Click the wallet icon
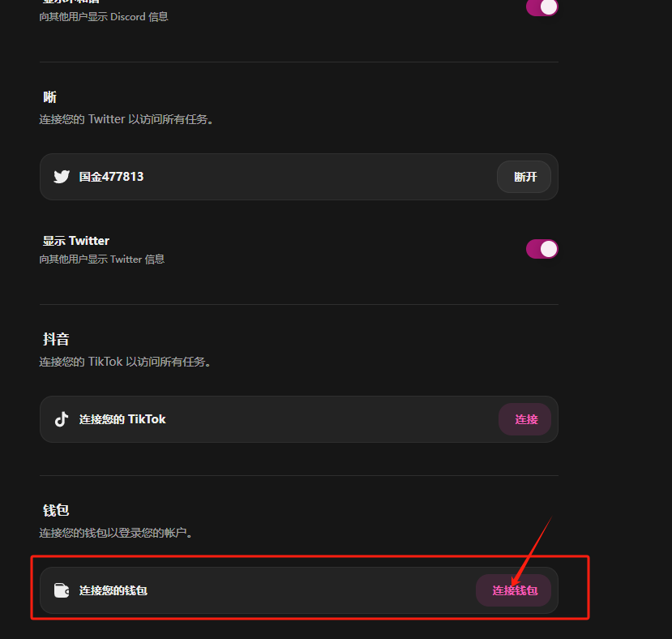Image resolution: width=672 pixels, height=639 pixels. [x=62, y=590]
